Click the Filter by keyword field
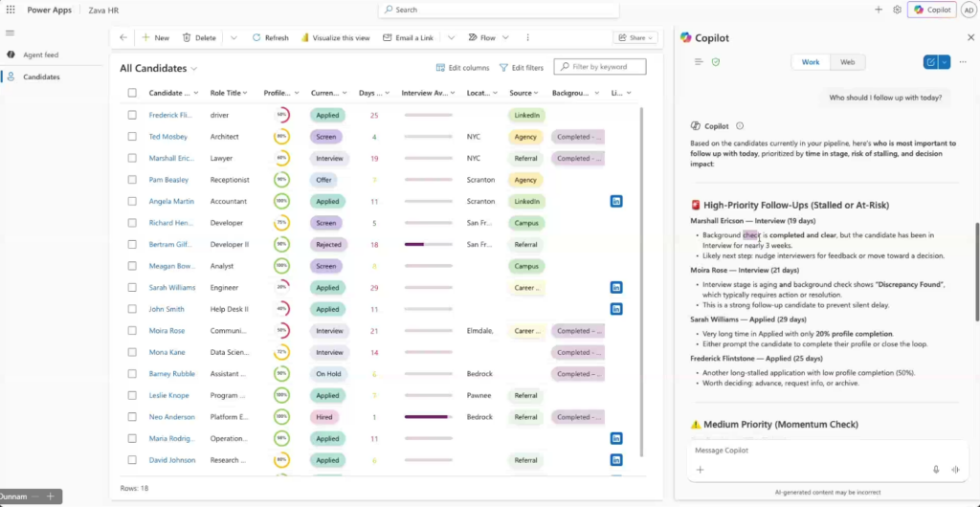This screenshot has height=507, width=980. pos(606,67)
